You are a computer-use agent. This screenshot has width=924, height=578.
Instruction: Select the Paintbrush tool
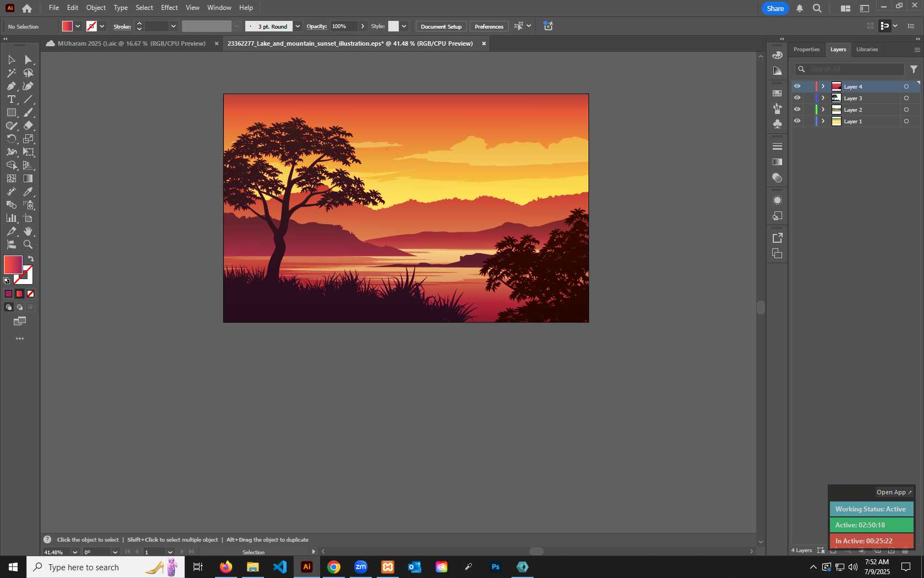(x=28, y=112)
